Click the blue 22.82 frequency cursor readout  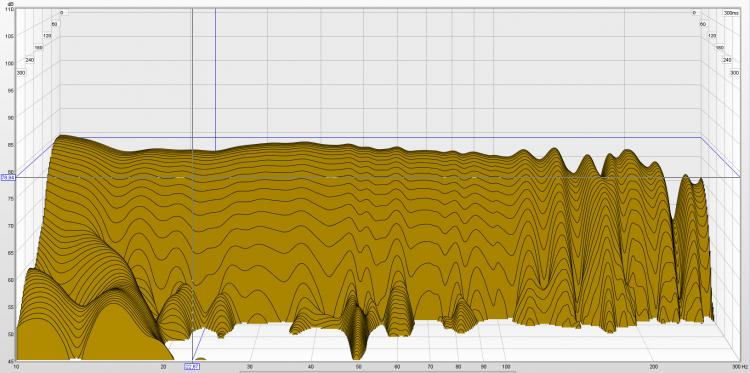(x=191, y=366)
